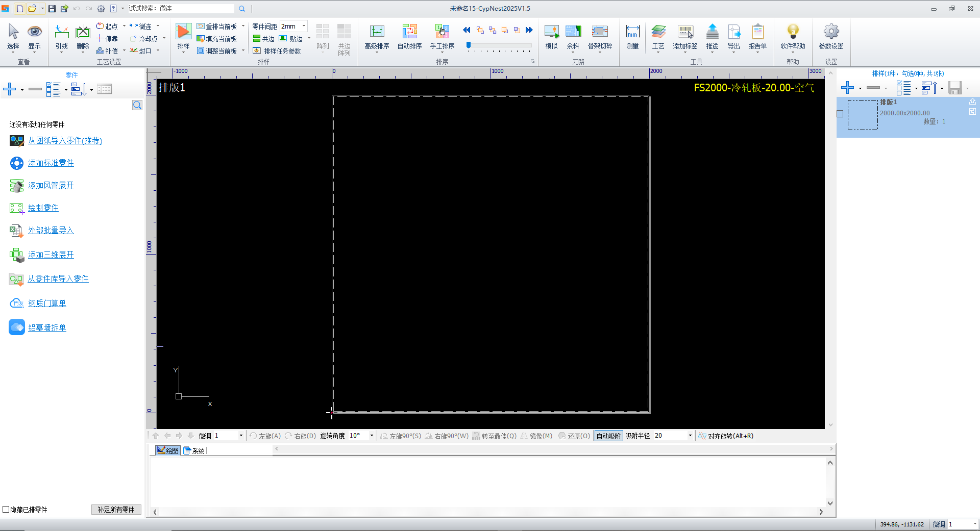Click the blue plus in layout panel
Viewport: 980px width, 531px height.
tap(847, 88)
